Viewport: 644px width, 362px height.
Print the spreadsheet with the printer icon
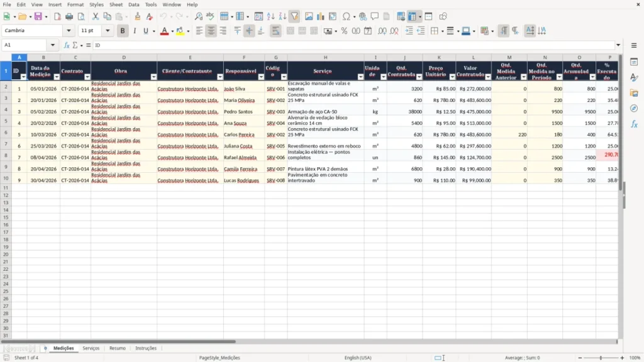coord(69,16)
